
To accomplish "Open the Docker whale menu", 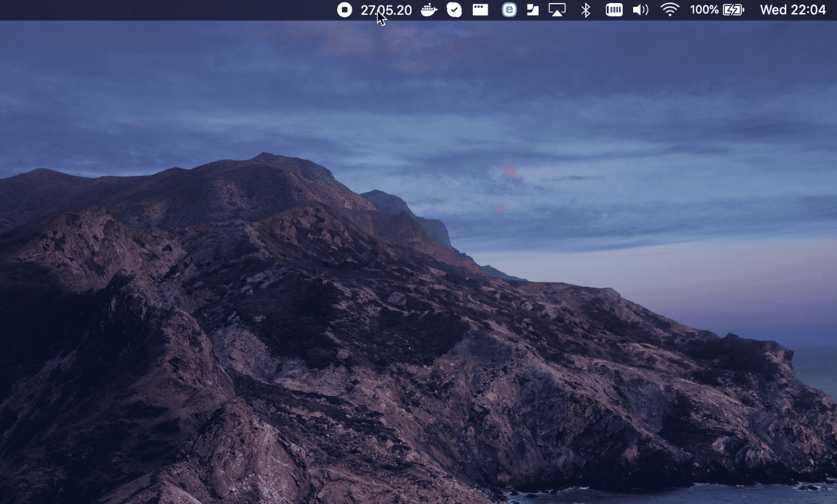I will click(429, 10).
